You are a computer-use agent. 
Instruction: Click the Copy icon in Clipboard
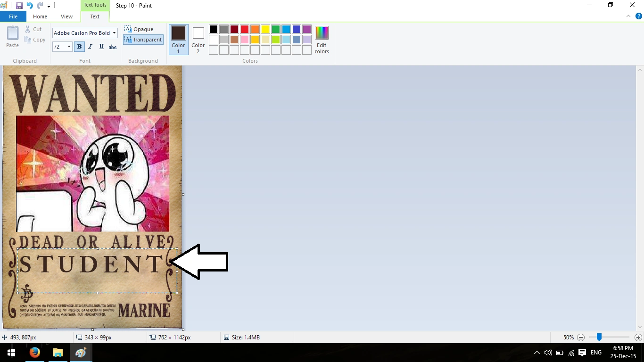pos(28,40)
